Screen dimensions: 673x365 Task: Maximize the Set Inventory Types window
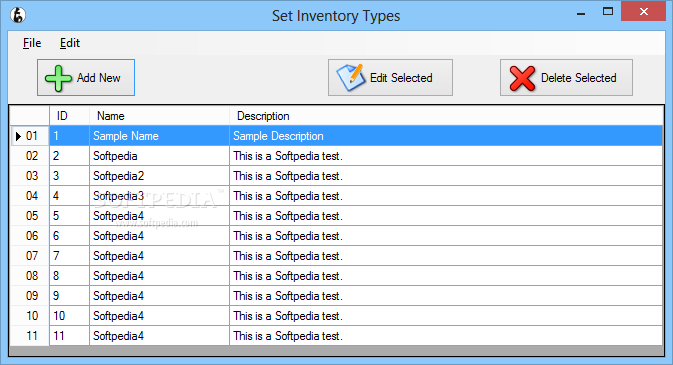click(x=608, y=12)
